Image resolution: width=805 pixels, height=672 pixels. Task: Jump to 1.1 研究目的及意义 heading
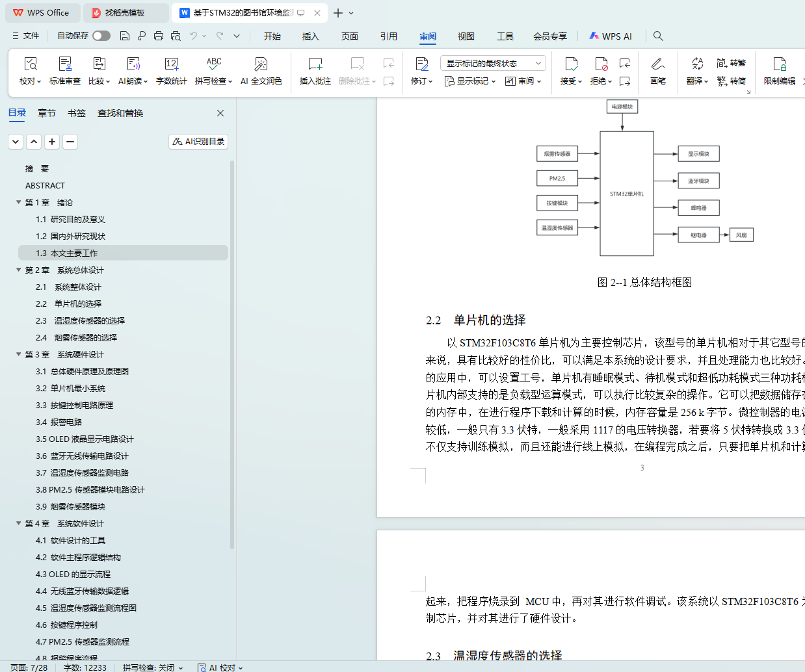point(70,219)
